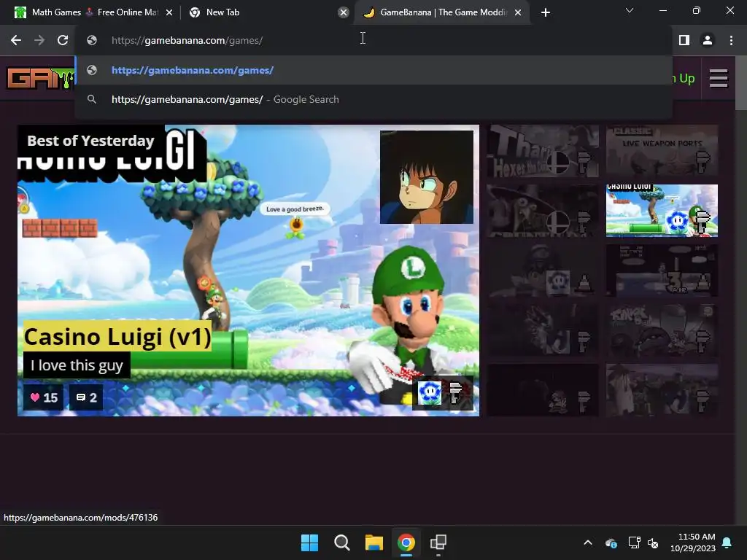Open the Casino Luigi (v1) title
The image size is (747, 560).
click(x=117, y=336)
